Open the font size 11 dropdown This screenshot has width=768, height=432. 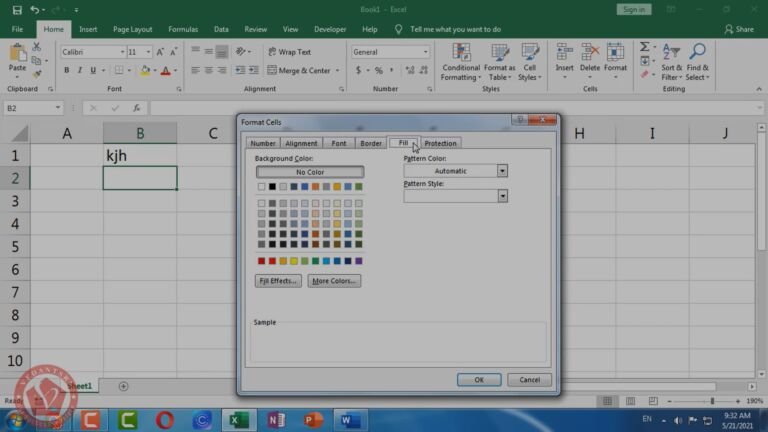tap(148, 52)
